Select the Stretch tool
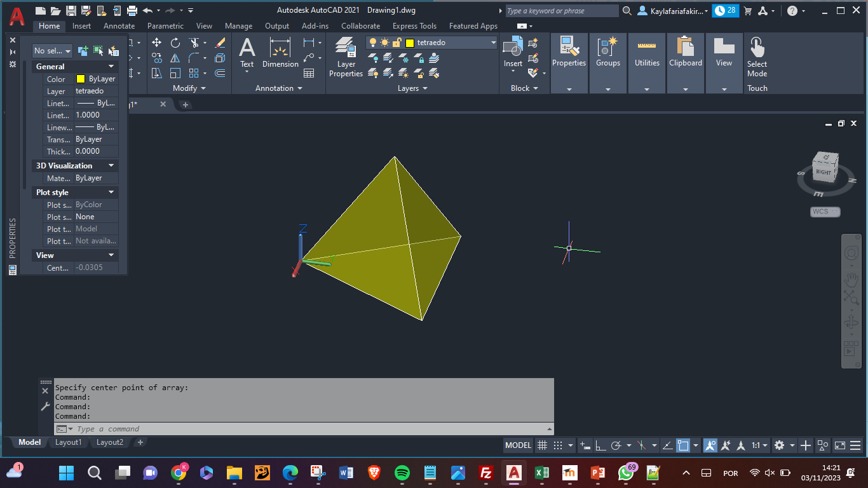 (156, 73)
